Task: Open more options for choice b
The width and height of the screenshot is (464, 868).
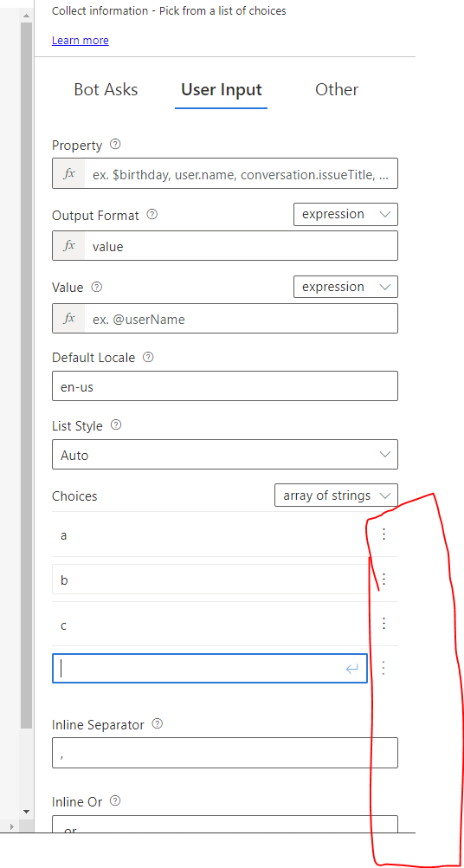Action: (384, 579)
